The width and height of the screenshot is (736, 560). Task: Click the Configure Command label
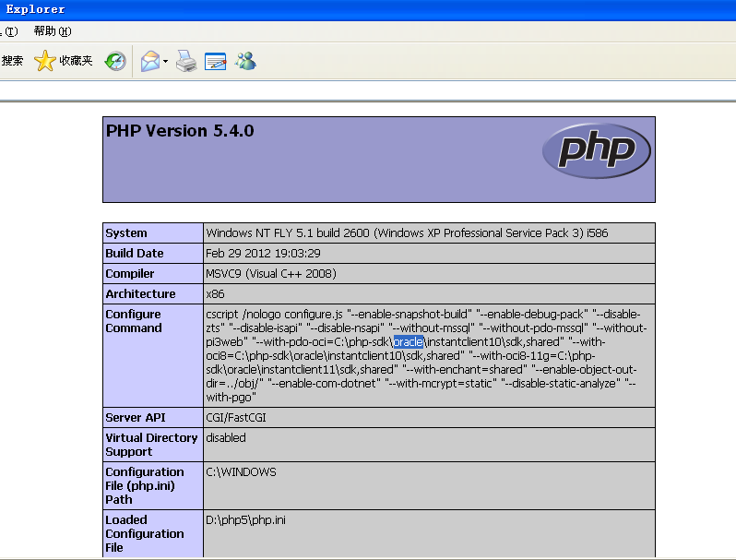134,321
